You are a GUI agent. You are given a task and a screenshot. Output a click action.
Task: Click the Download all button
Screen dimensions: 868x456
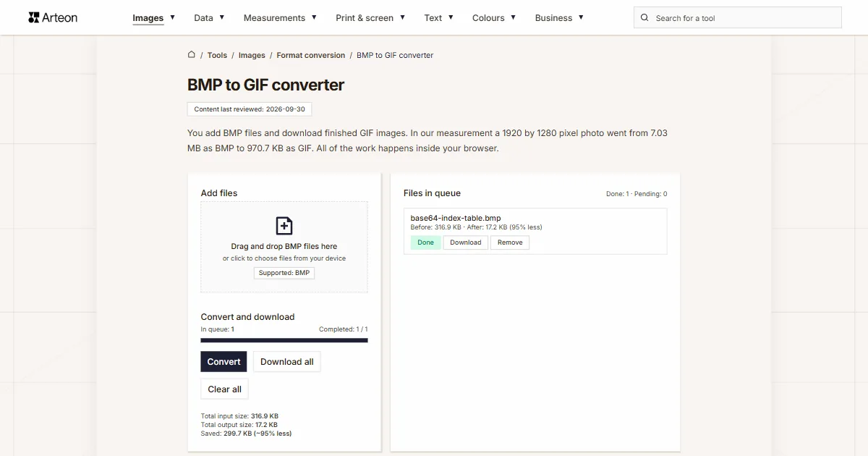pyautogui.click(x=287, y=362)
